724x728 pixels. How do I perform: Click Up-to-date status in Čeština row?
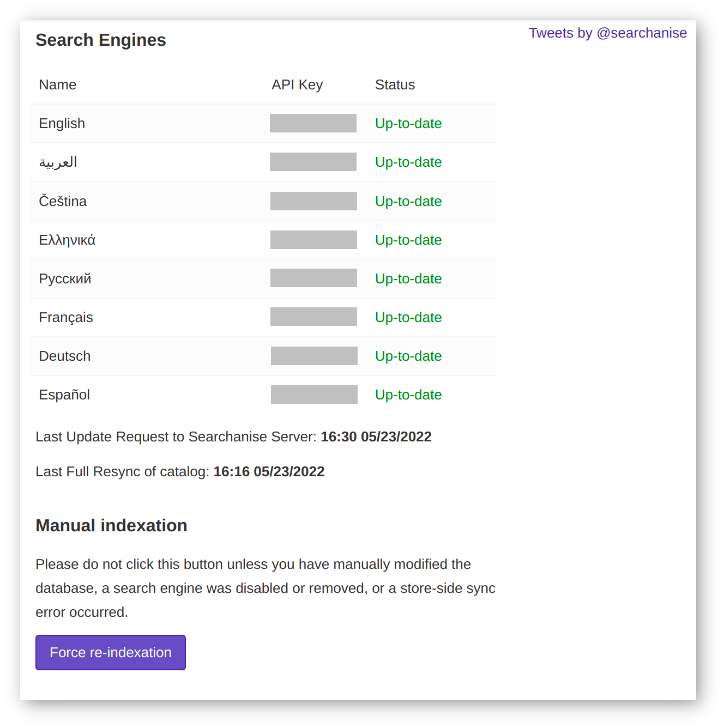[x=408, y=202]
